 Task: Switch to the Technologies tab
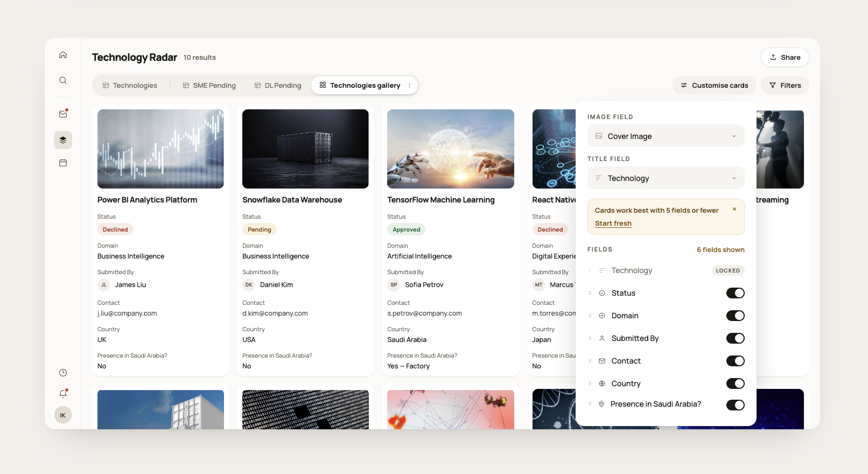click(x=130, y=86)
